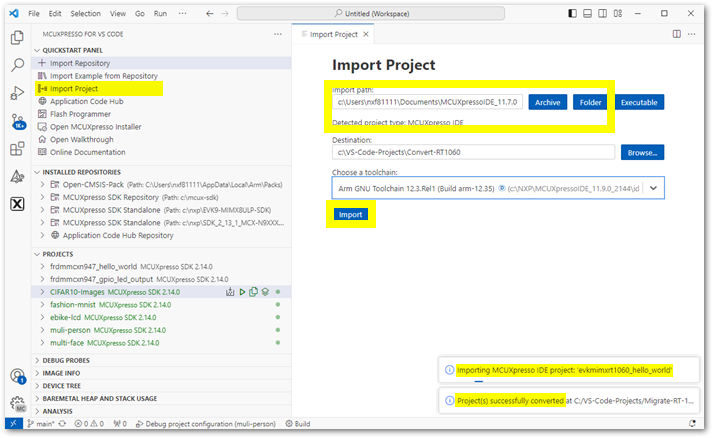This screenshot has height=438, width=713.
Task: Open the Search view in activity bar
Action: tap(17, 65)
